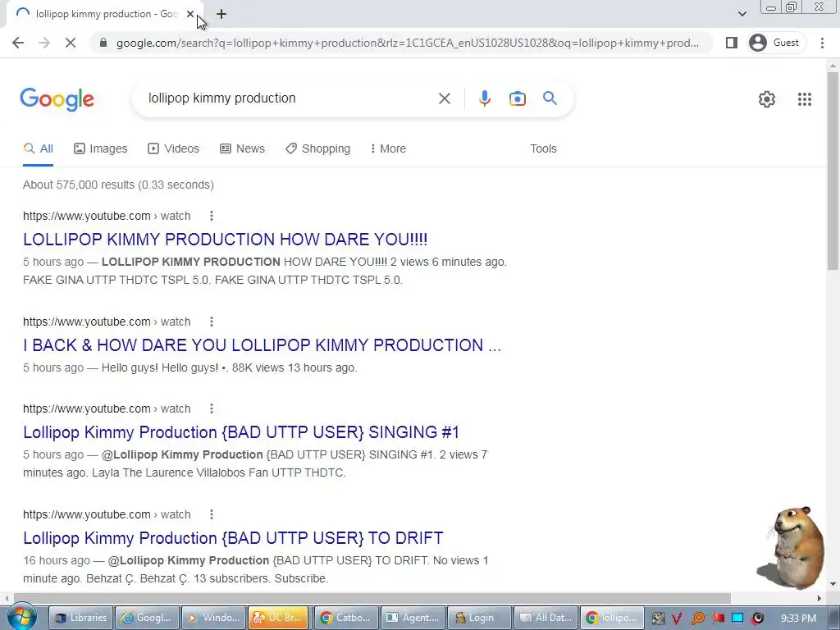Open the side panel icon in toolbar
This screenshot has height=630, width=840.
point(731,43)
